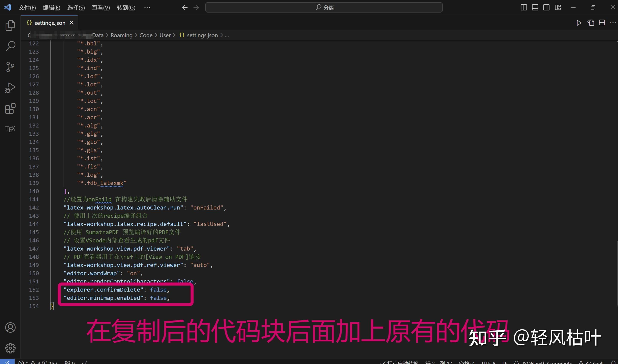
Task: Open the Search view icon
Action: [x=10, y=46]
